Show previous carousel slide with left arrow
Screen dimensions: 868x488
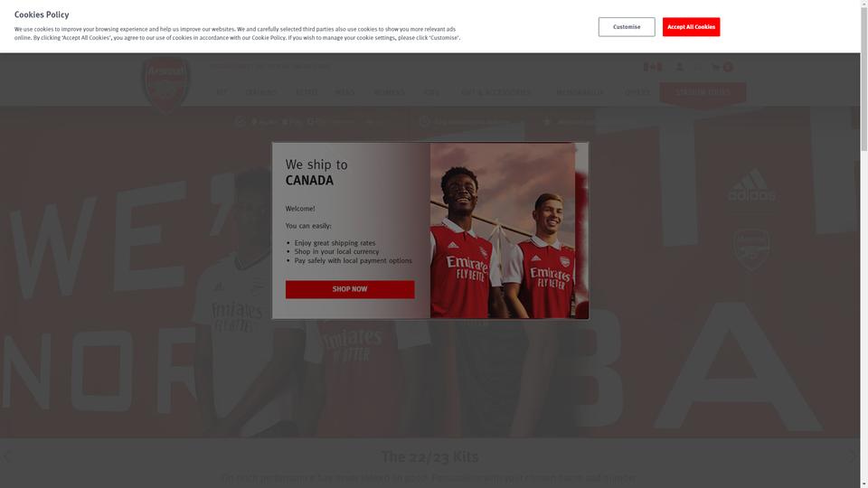[6, 455]
